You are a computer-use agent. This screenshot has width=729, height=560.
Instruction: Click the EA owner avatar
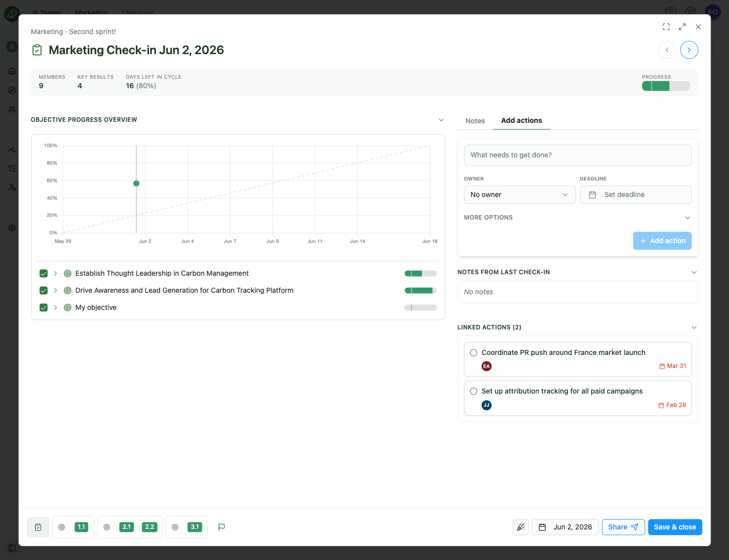tap(486, 366)
